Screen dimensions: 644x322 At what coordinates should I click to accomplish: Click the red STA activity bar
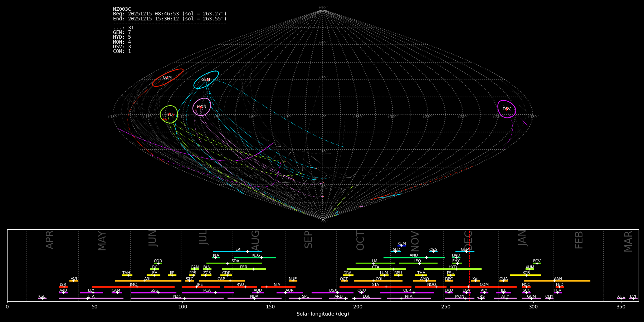375,287
